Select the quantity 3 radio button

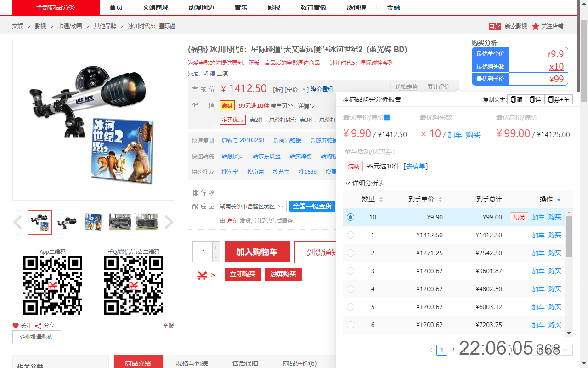tap(351, 271)
